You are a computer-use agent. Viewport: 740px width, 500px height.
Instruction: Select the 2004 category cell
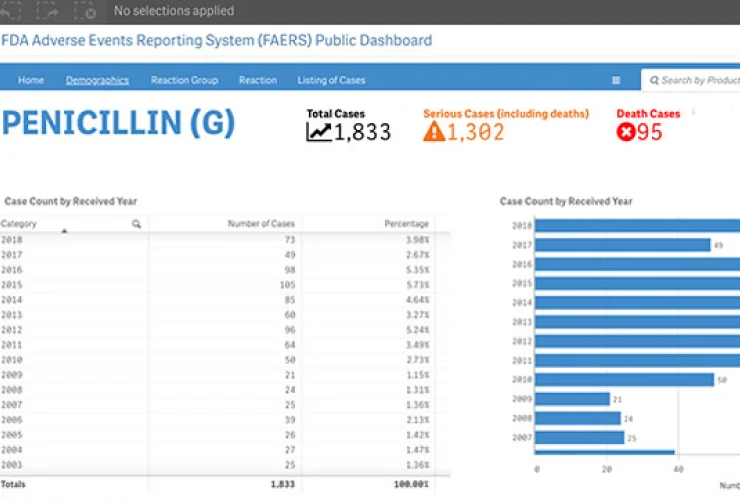pos(12,450)
